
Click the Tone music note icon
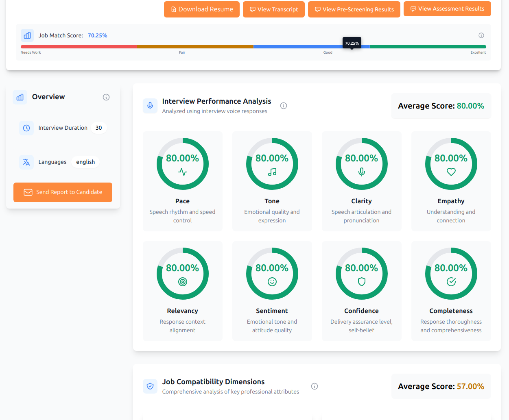click(272, 172)
